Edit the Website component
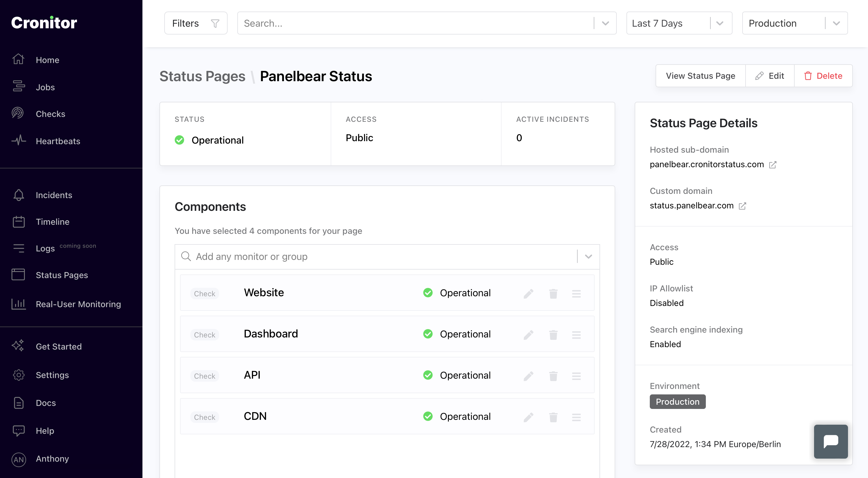The width and height of the screenshot is (868, 478). click(x=528, y=294)
